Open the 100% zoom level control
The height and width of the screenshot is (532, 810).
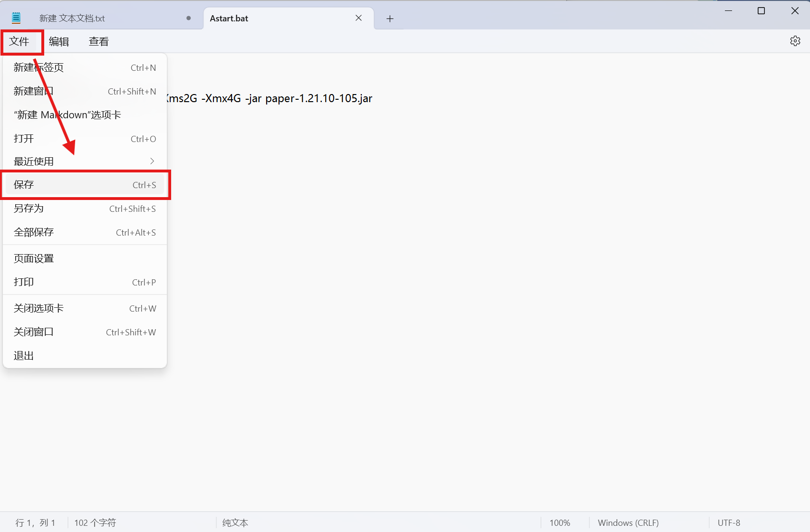[x=559, y=522]
